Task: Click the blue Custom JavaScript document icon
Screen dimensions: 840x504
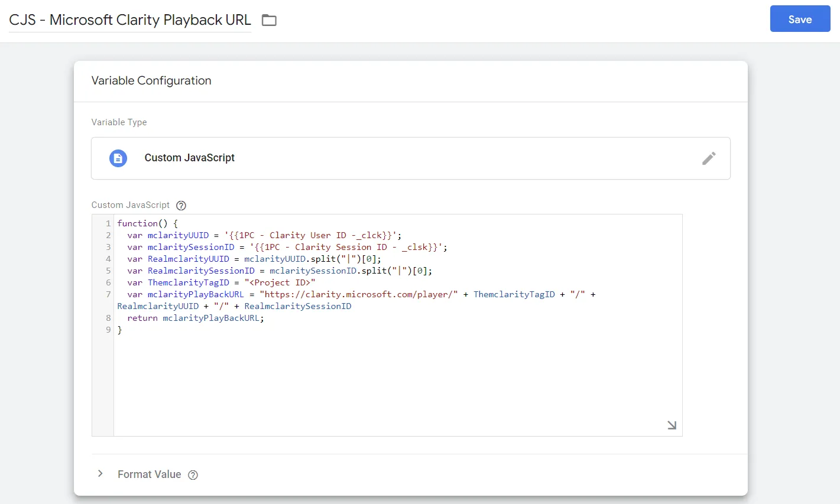Action: click(x=118, y=158)
